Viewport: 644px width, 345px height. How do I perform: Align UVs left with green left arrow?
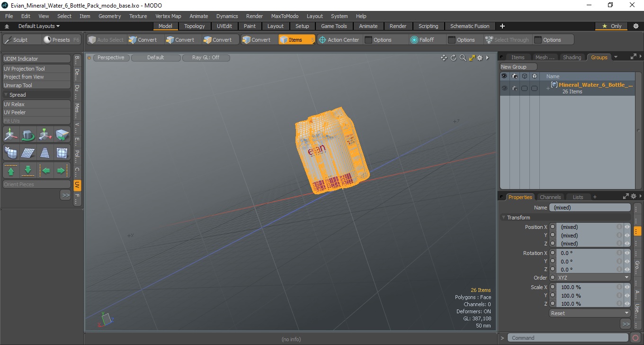pyautogui.click(x=45, y=170)
